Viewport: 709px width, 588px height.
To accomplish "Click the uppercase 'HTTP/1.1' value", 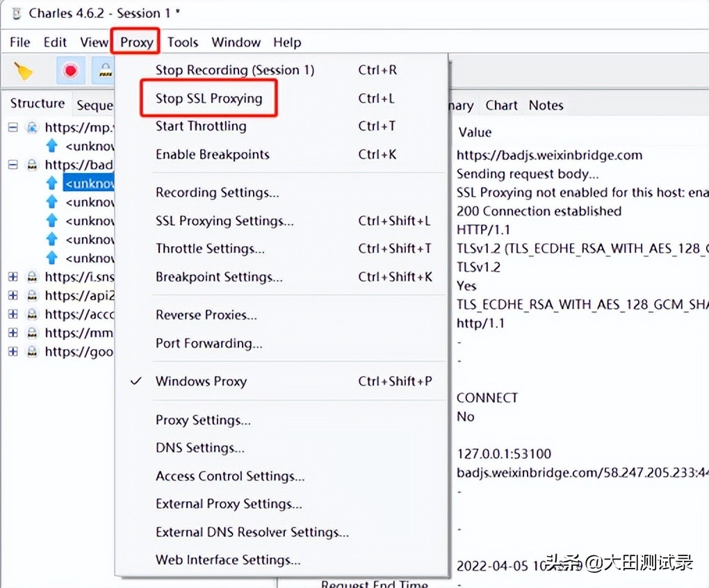I will coord(483,229).
